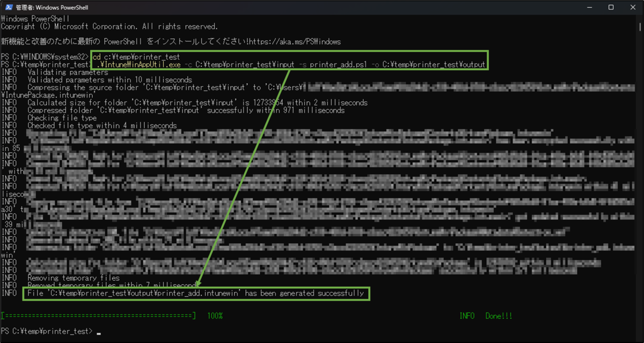Click 'Compressed folder ... successfully within 971 milliseconds' line
The width and height of the screenshot is (644, 343).
(173, 110)
